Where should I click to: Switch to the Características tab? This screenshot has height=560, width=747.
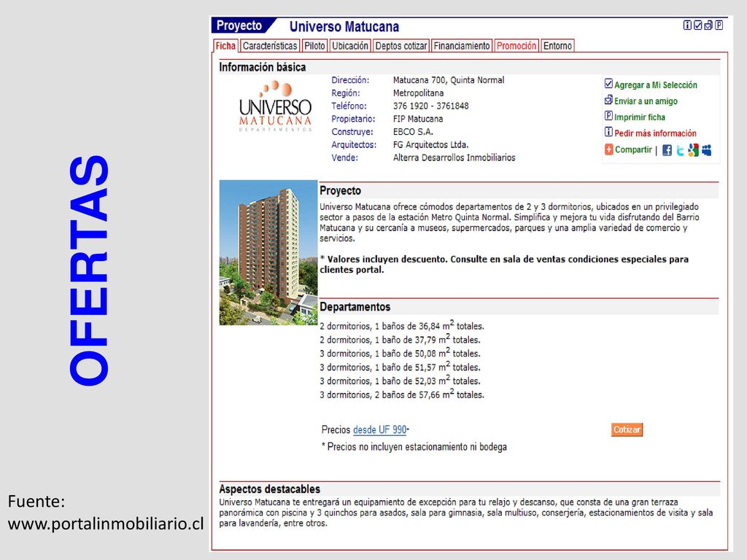pyautogui.click(x=270, y=46)
